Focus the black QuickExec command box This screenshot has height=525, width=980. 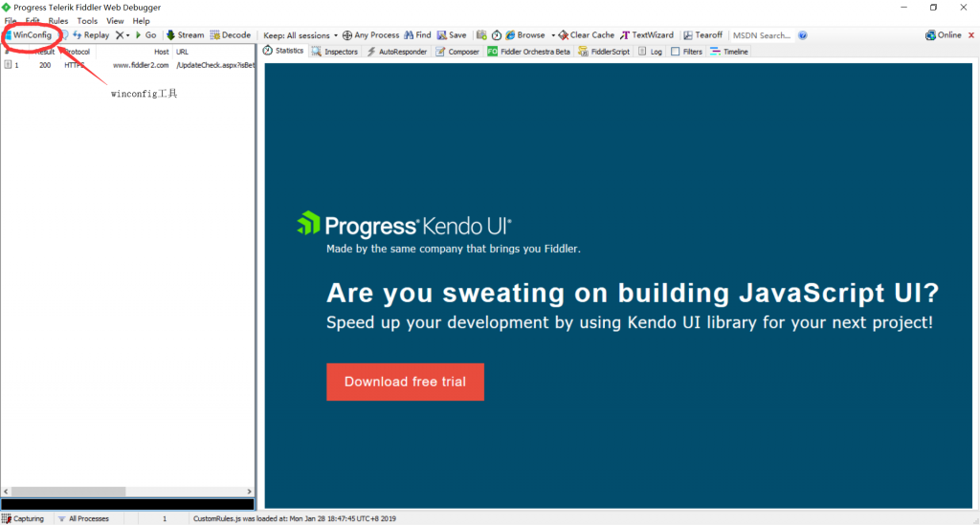pos(127,504)
